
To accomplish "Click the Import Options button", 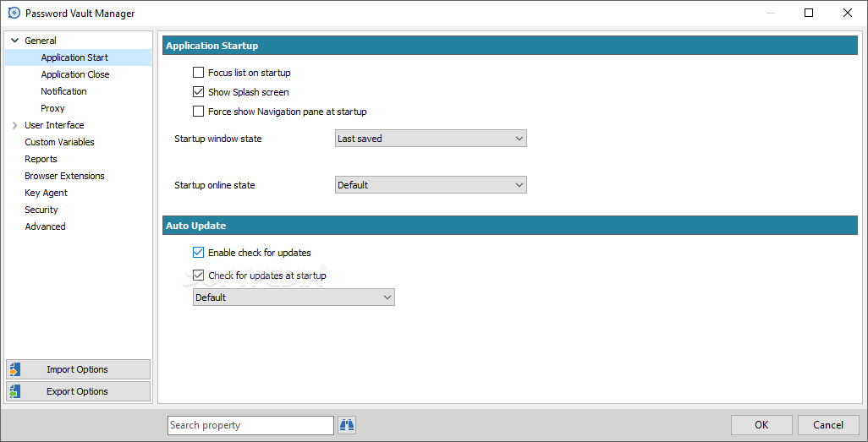I will (x=78, y=369).
